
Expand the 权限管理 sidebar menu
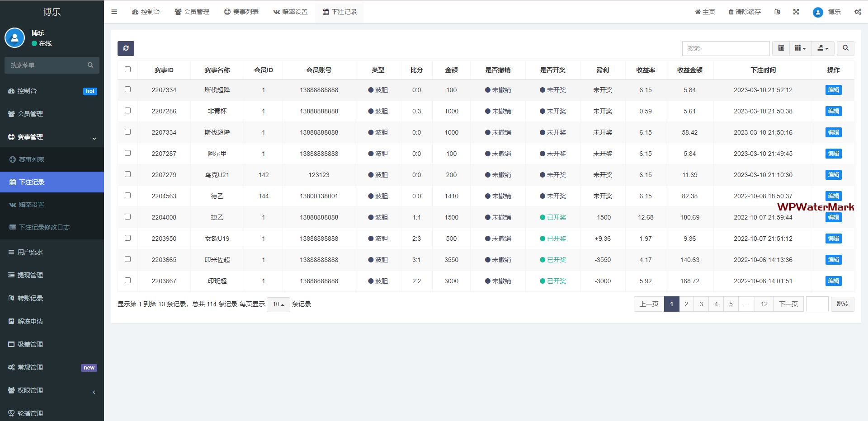pos(52,390)
